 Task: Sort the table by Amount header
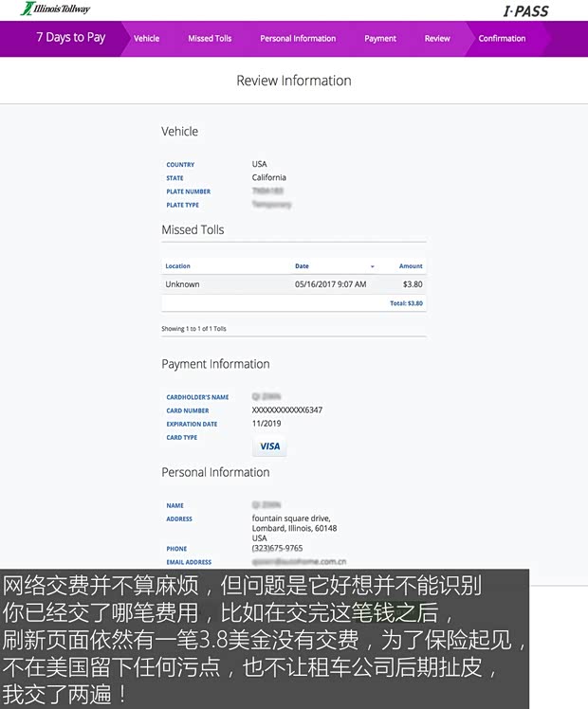click(411, 265)
